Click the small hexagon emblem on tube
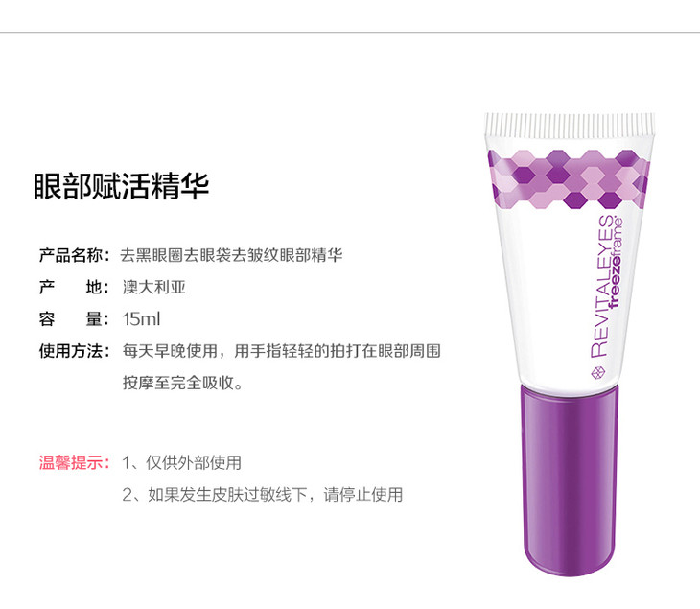The width and height of the screenshot is (700, 609). [x=598, y=373]
